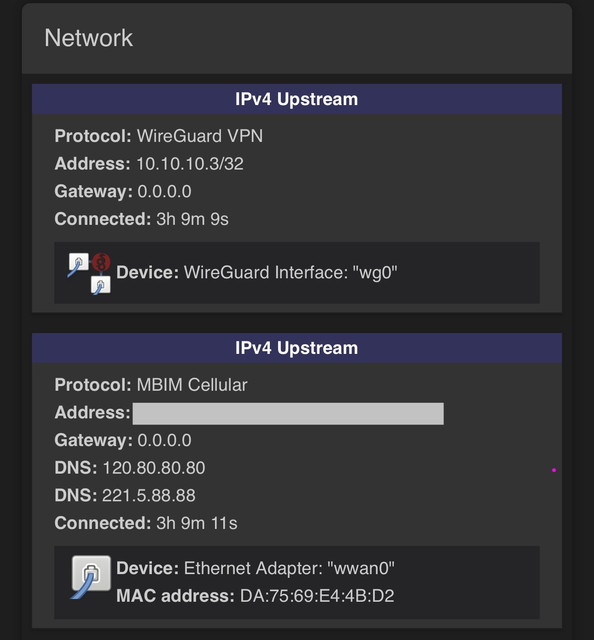Click the Connected 3h 9m 11s line

146,523
